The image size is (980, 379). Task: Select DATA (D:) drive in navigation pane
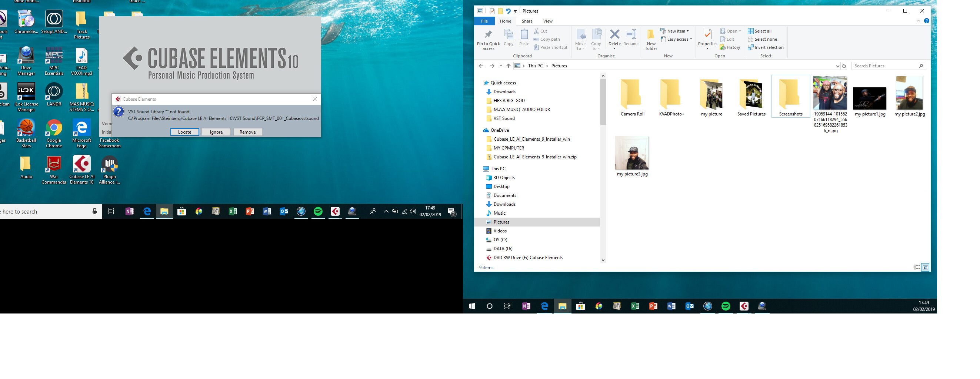coord(503,249)
